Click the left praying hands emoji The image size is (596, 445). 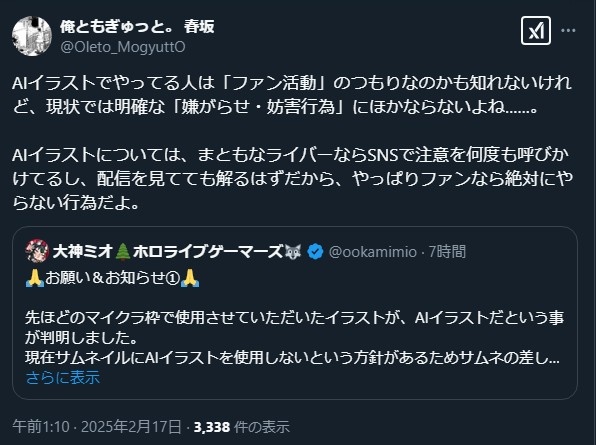tap(35, 278)
